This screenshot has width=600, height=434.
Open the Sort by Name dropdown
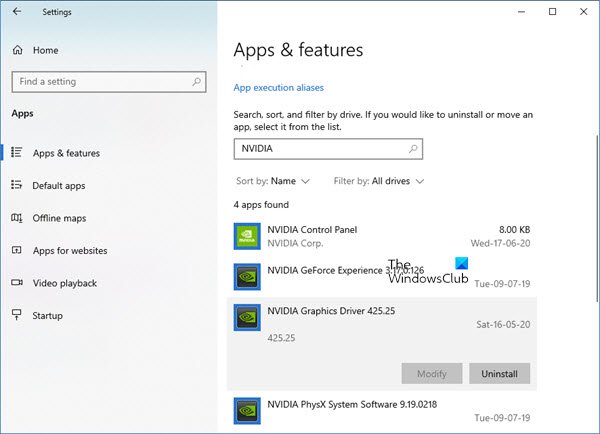(273, 181)
